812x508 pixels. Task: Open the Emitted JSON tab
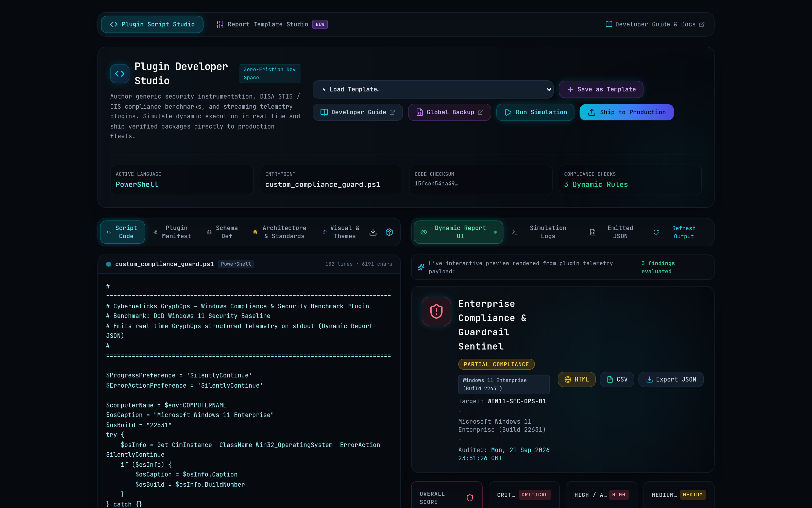pyautogui.click(x=615, y=232)
